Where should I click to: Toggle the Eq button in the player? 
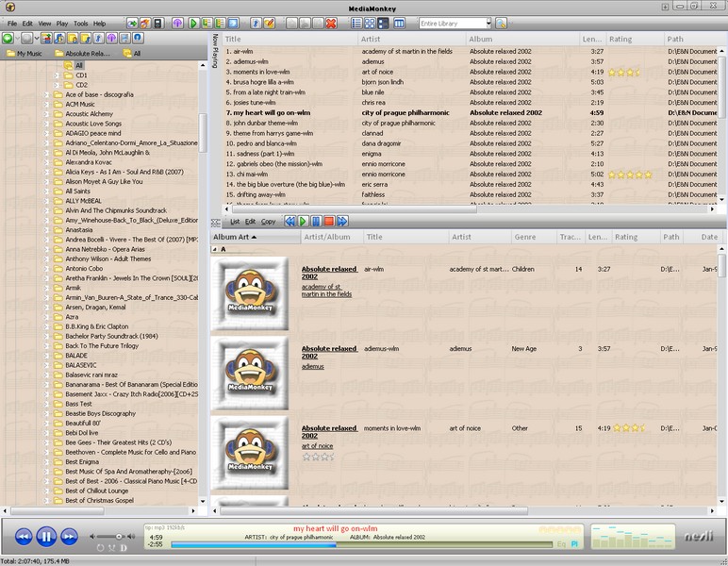(x=562, y=543)
